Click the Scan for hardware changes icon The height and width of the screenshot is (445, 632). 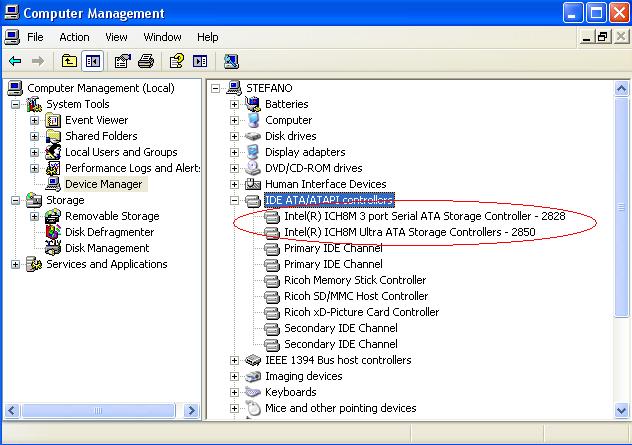pyautogui.click(x=231, y=61)
